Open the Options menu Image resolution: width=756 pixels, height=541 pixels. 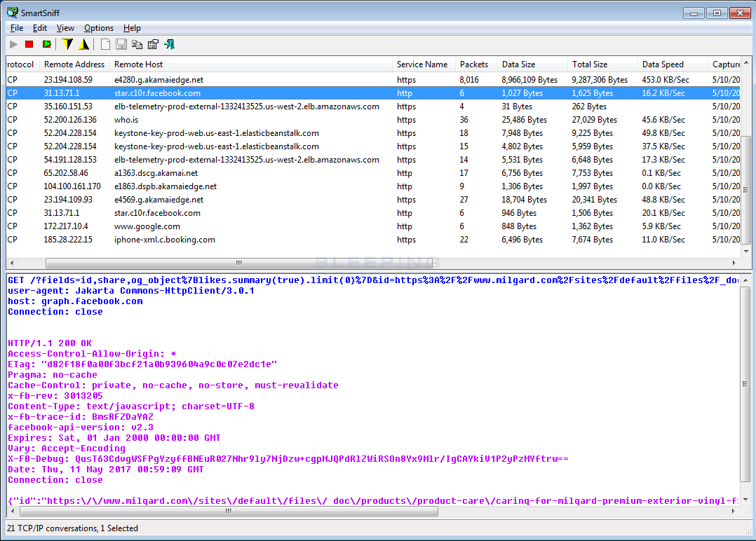click(x=99, y=28)
